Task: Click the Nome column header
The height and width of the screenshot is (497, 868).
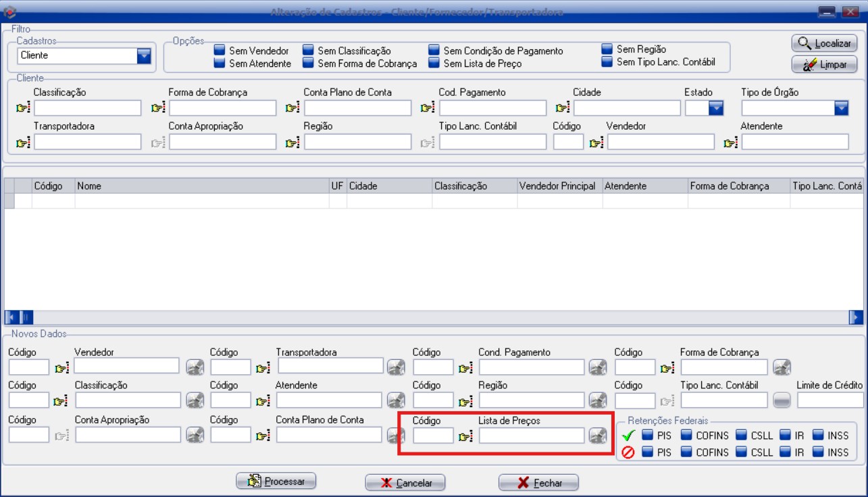Action: pos(201,186)
